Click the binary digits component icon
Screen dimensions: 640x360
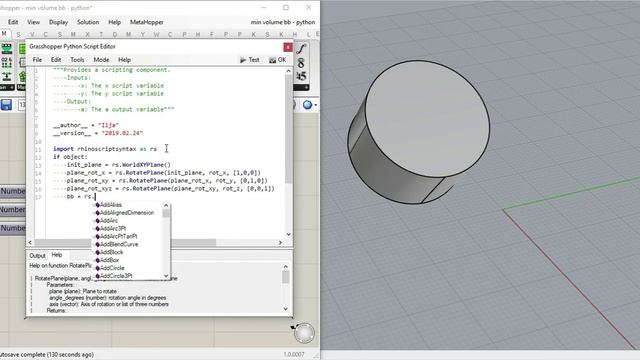click(7, 62)
